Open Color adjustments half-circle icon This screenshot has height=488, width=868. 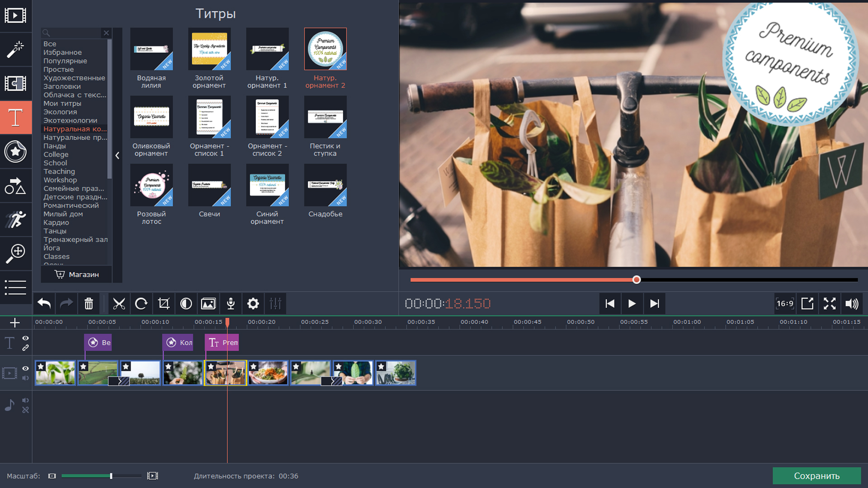tap(186, 304)
